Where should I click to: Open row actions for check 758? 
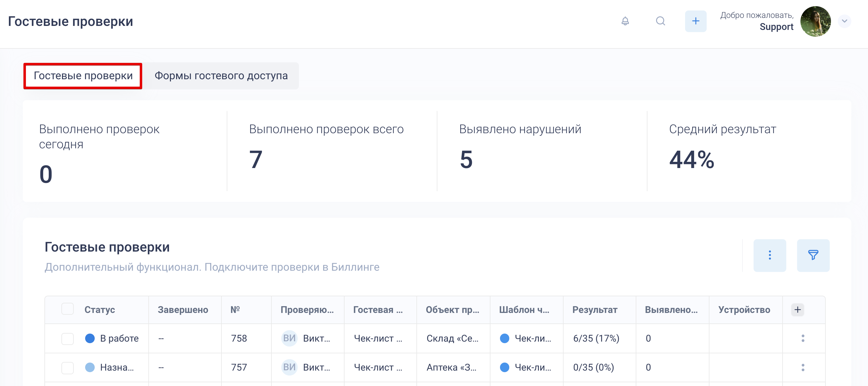coord(802,338)
